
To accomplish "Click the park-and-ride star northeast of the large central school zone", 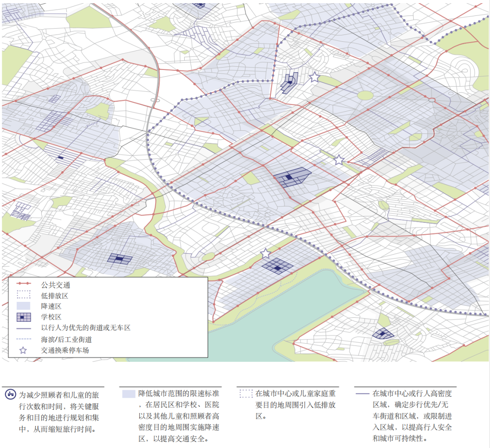I will click(339, 160).
